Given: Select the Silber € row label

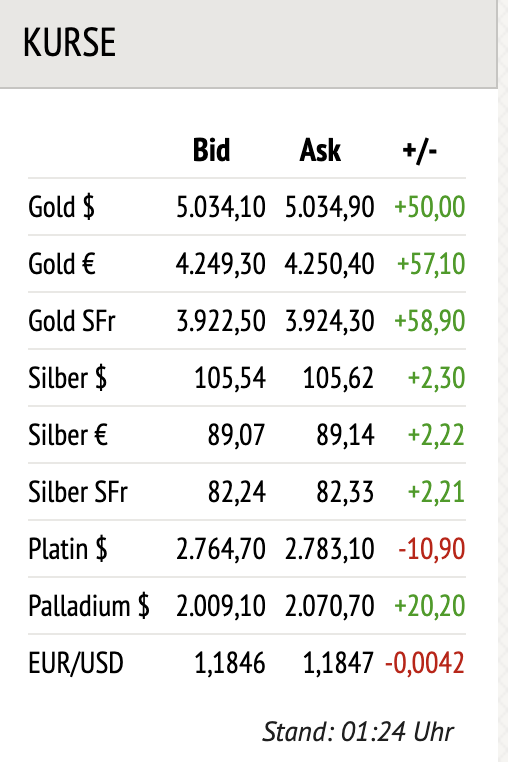Looking at the screenshot, I should click(x=68, y=435).
